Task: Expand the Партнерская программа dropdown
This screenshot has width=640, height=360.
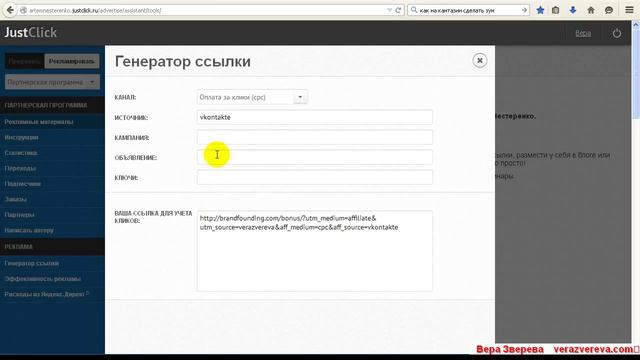Action: point(52,82)
